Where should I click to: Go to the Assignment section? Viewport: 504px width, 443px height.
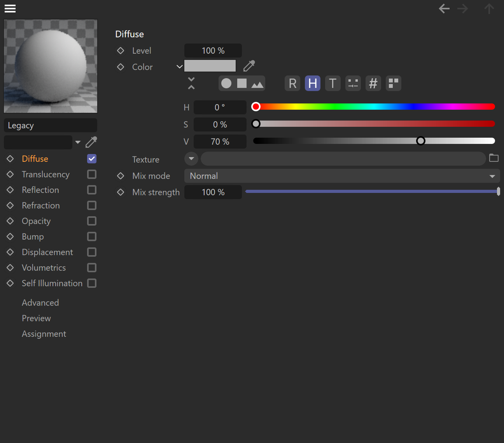pos(44,334)
